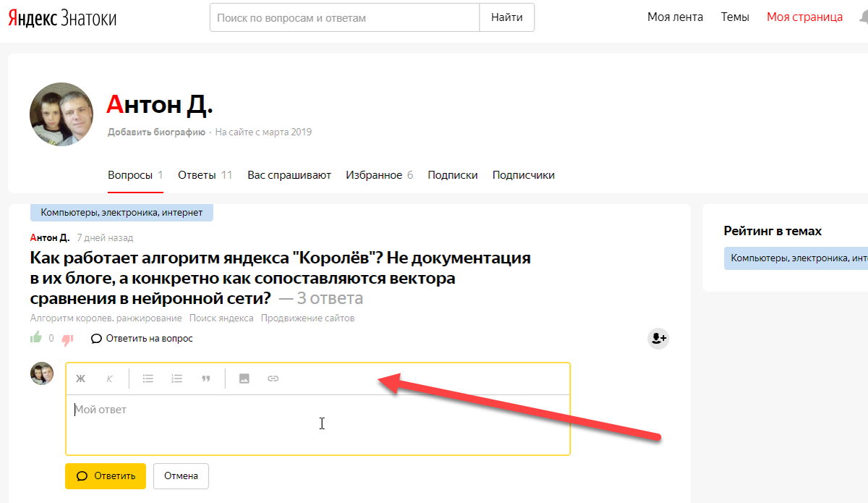Click the Отмена button

181,475
